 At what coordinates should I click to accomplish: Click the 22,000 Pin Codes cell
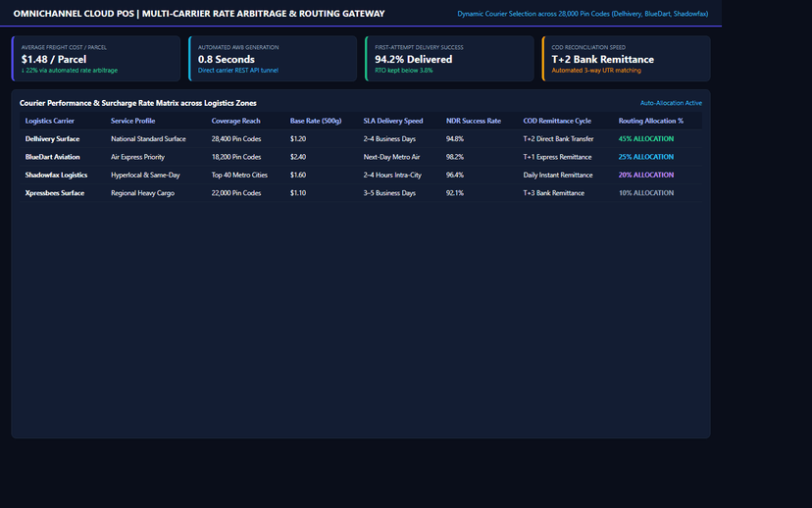pyautogui.click(x=236, y=193)
